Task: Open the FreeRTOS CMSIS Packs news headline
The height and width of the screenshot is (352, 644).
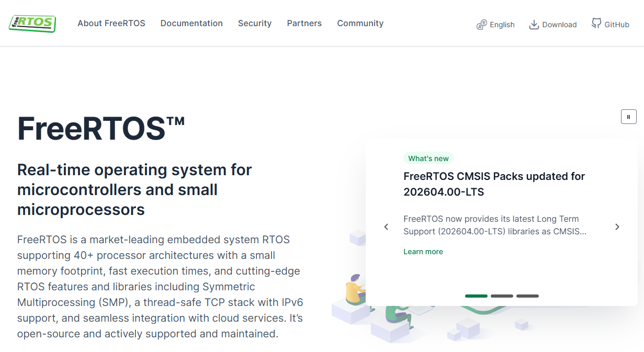Action: [x=494, y=184]
